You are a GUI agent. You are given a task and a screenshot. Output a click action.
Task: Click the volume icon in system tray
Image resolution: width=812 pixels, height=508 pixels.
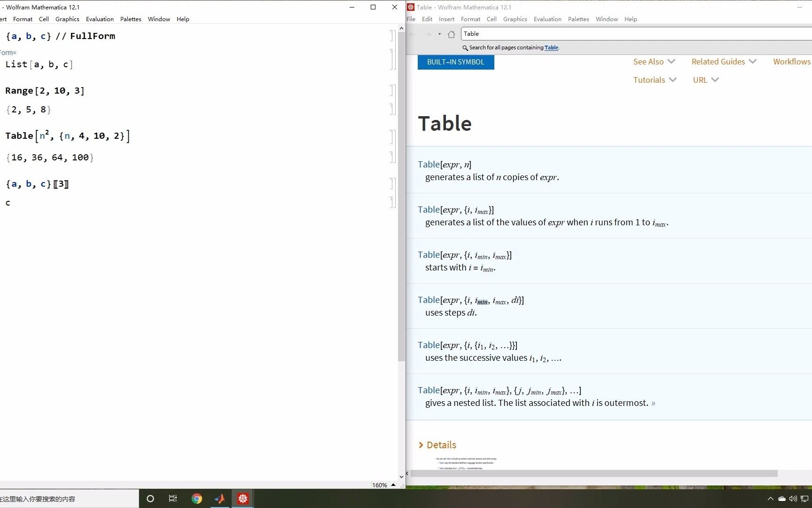(x=793, y=499)
